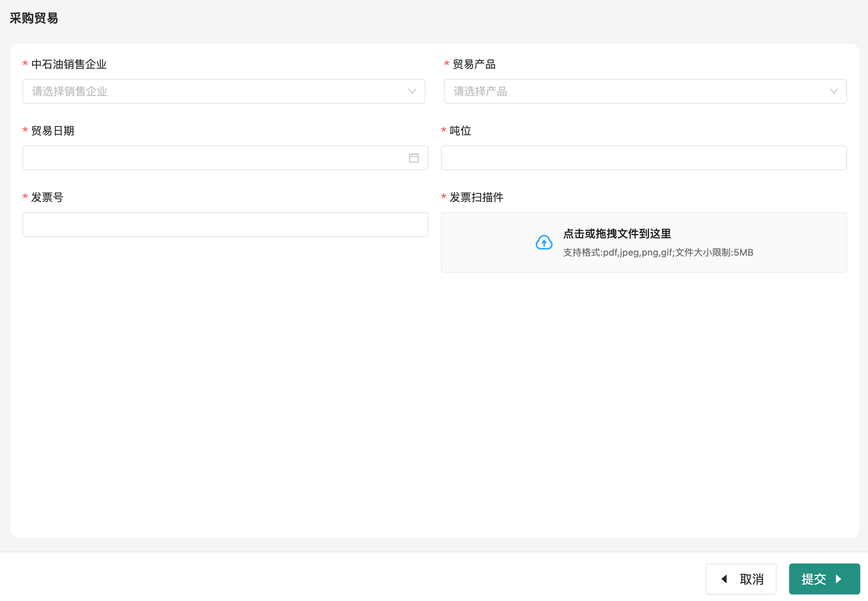Click the chevron arrow in 请选择销售企业 dropdown
This screenshot has height=601, width=868.
tap(412, 91)
